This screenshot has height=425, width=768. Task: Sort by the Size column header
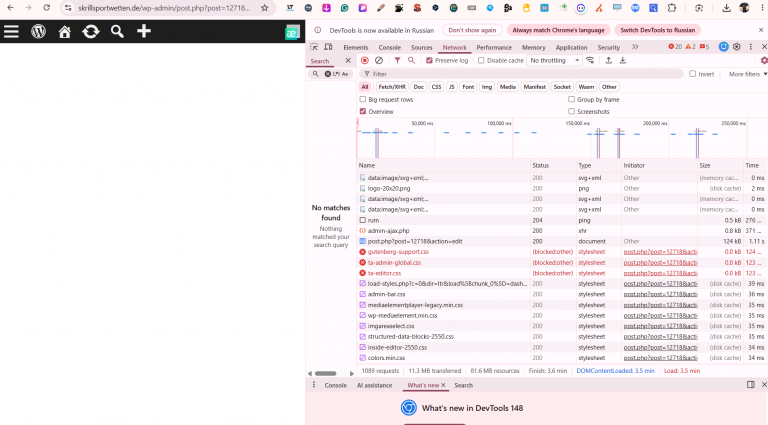(x=721, y=165)
